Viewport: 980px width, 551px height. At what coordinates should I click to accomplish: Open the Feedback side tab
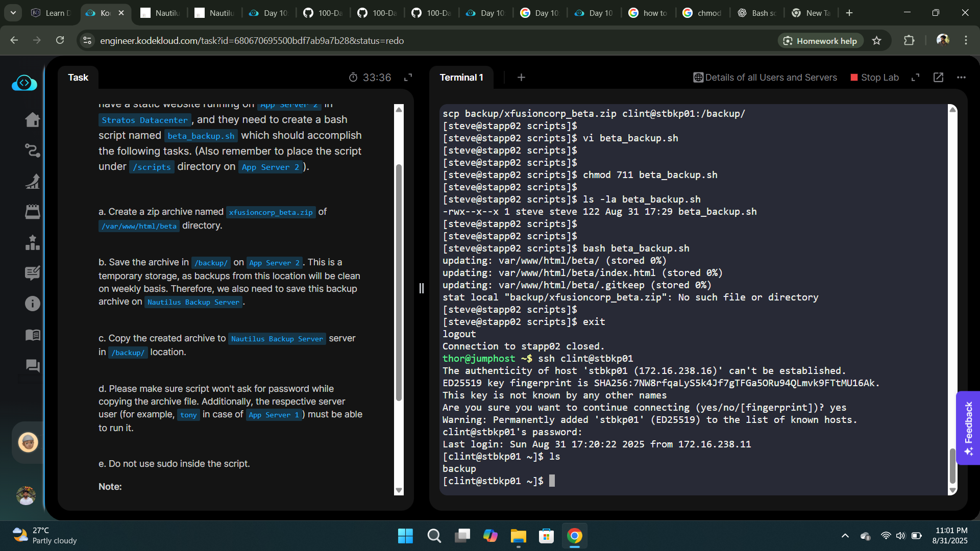(x=968, y=428)
